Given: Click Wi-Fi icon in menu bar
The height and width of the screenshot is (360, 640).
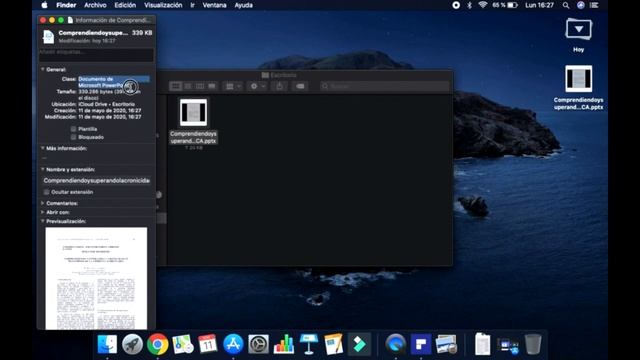Looking at the screenshot, I should click(x=483, y=5).
